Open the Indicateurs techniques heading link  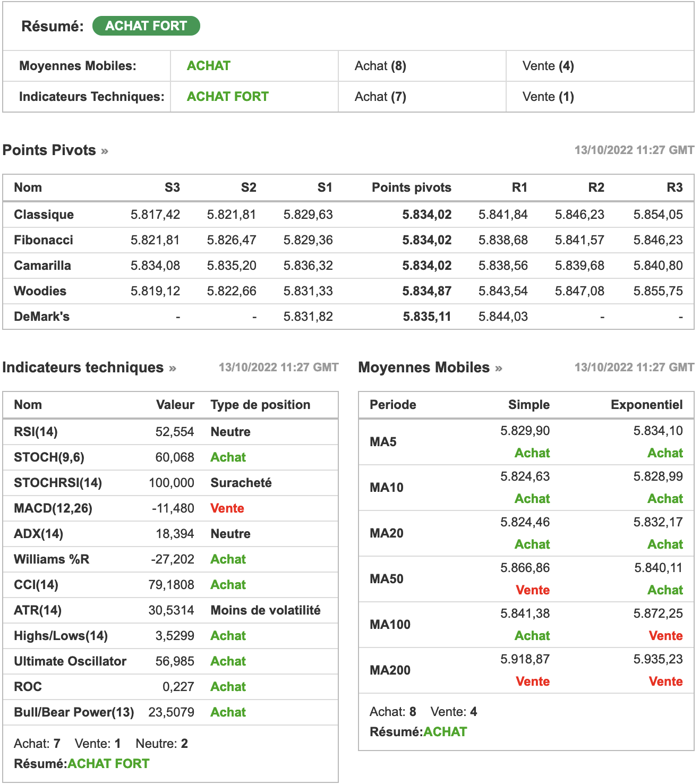(83, 368)
